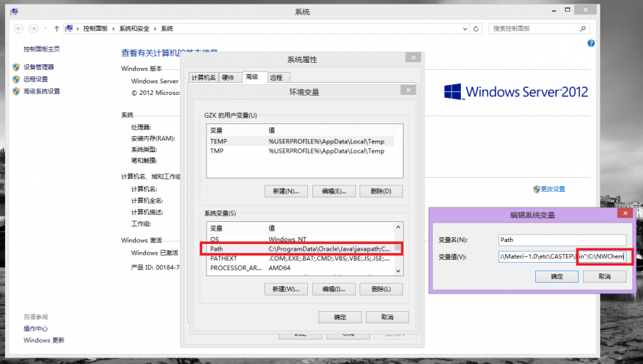Select PATHEXT system variable row
Image resolution: width=643 pixels, height=364 pixels.
301,258
